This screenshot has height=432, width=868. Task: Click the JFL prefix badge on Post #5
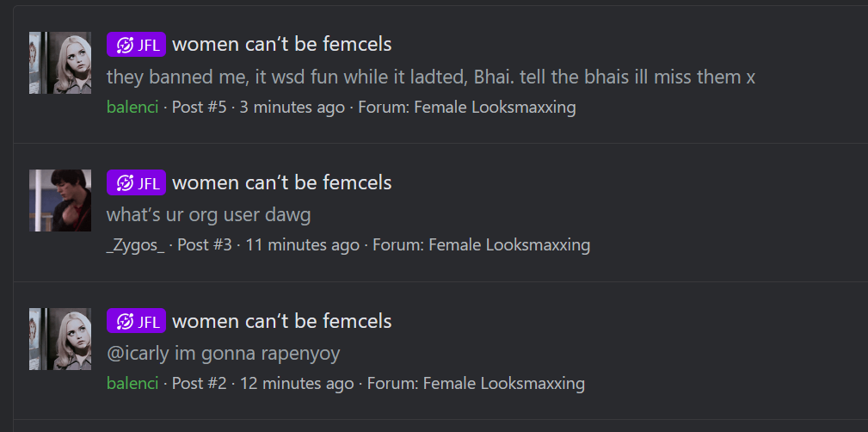(136, 44)
